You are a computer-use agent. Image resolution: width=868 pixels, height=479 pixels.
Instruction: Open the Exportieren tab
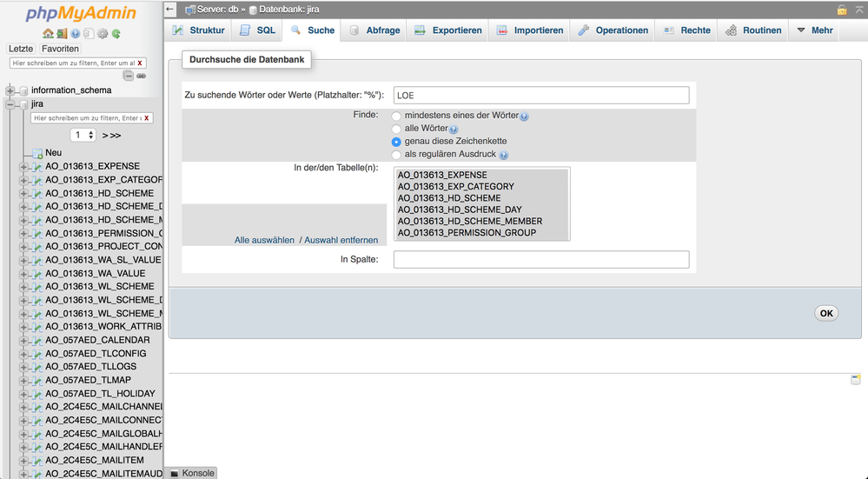click(448, 30)
